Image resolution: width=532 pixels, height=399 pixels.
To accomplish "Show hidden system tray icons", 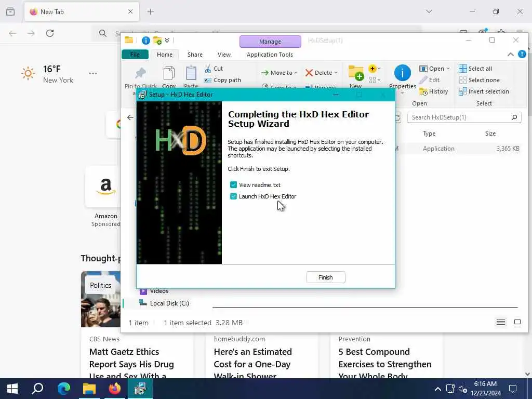I will [437, 389].
